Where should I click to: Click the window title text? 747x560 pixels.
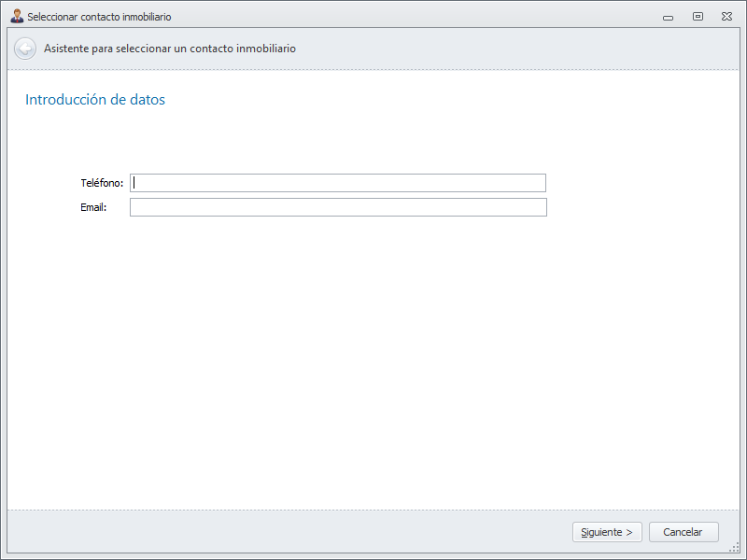coord(99,17)
